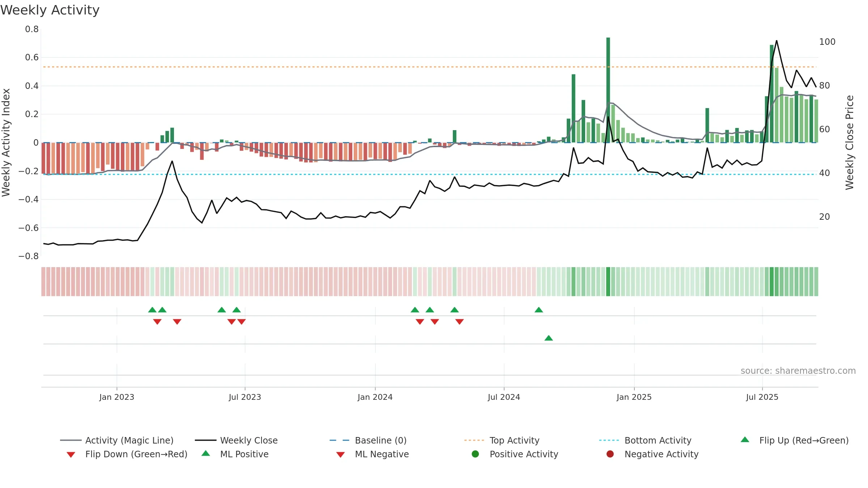The width and height of the screenshot is (868, 488).
Task: Click the source: sharemaestro.com text
Action: click(x=798, y=371)
